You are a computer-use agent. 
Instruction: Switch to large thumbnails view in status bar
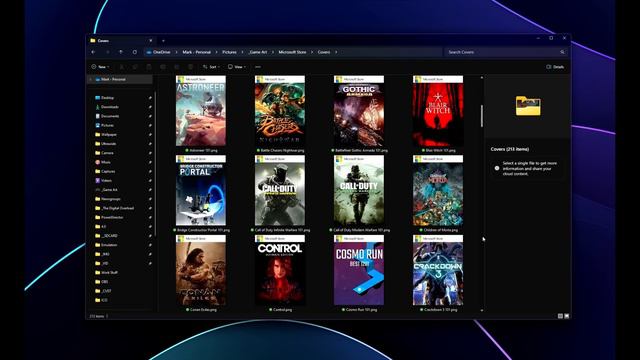567,316
